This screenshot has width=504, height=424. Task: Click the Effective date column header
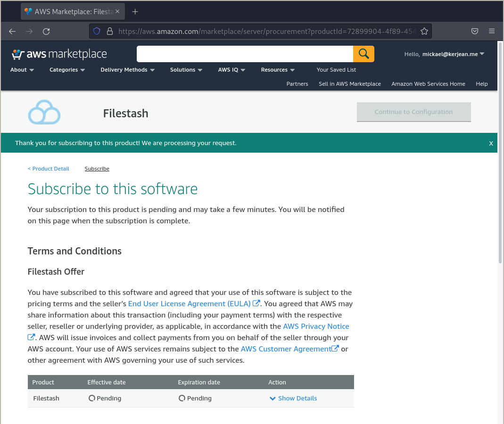tap(107, 382)
